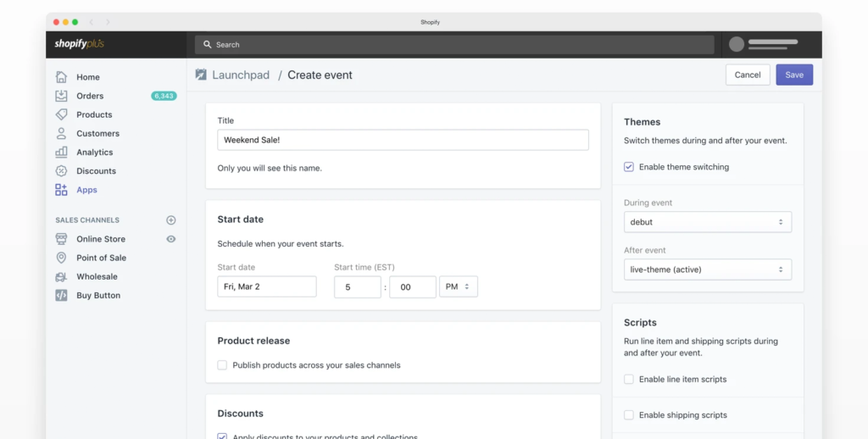
Task: Check Enable line item scripts
Action: click(629, 379)
